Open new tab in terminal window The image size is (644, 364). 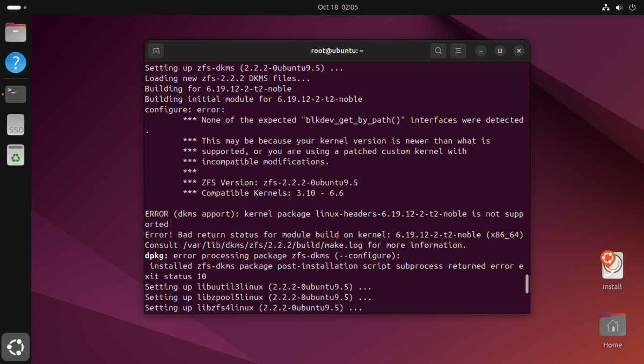pyautogui.click(x=156, y=51)
